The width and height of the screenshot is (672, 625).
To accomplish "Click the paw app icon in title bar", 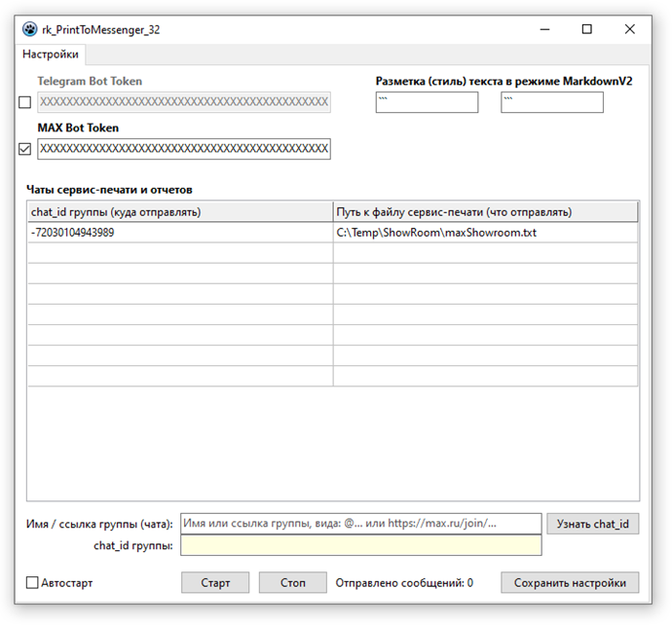I will (x=29, y=29).
